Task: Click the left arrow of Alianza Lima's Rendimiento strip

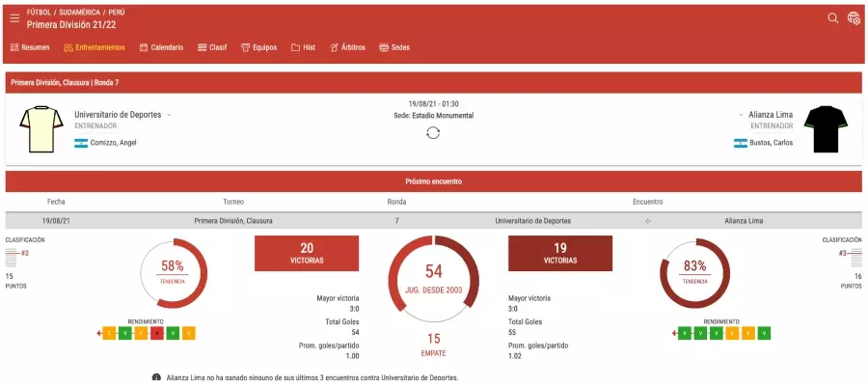Action: click(x=674, y=333)
